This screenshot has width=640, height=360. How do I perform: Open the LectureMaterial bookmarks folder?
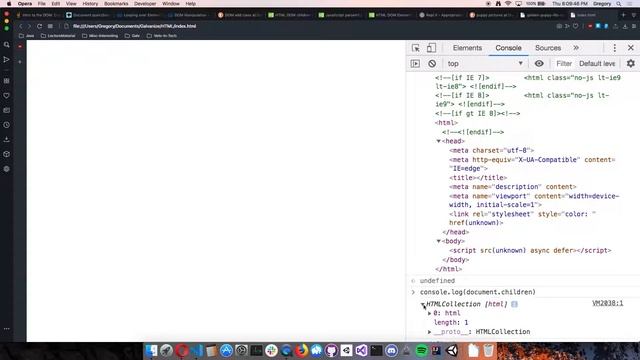point(58,36)
